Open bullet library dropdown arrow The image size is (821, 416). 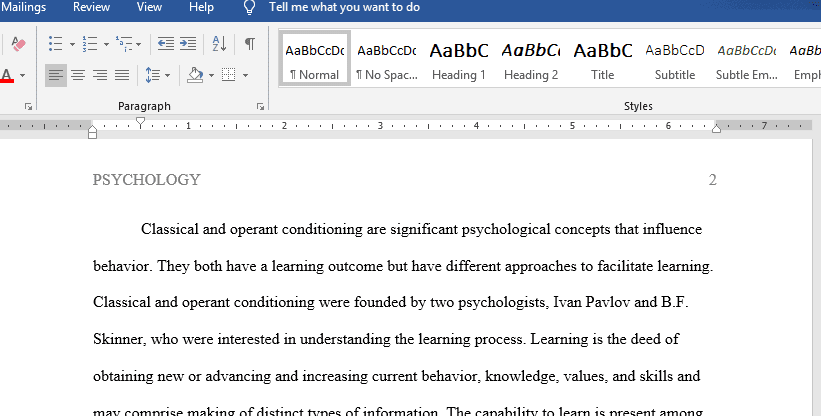(x=72, y=44)
